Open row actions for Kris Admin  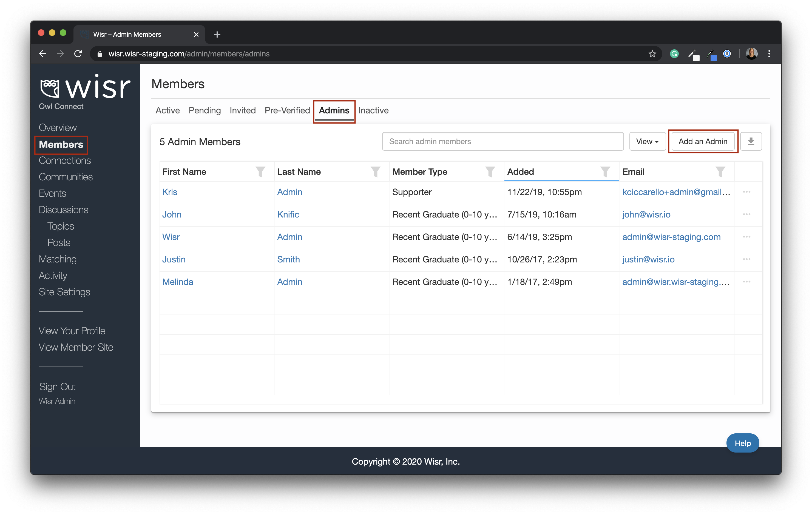click(746, 192)
